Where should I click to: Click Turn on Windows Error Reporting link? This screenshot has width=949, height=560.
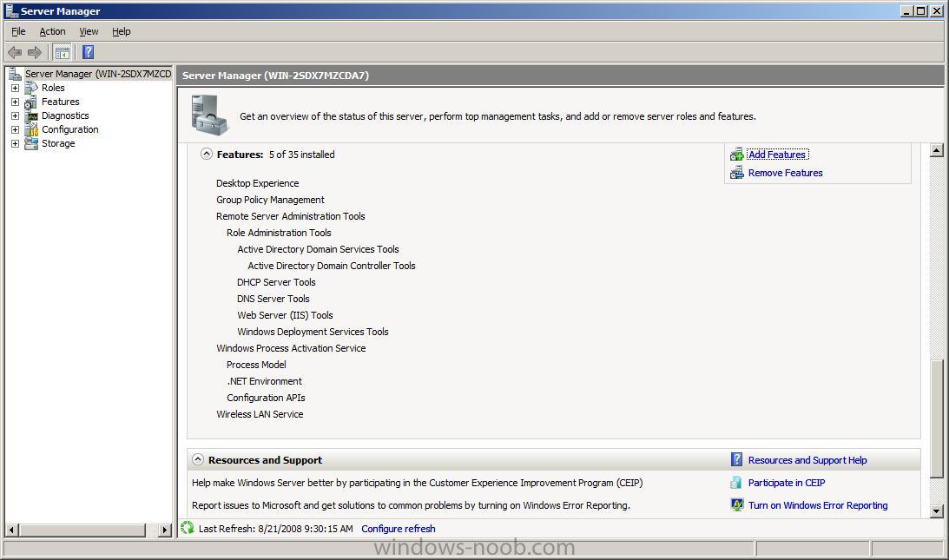coord(818,505)
